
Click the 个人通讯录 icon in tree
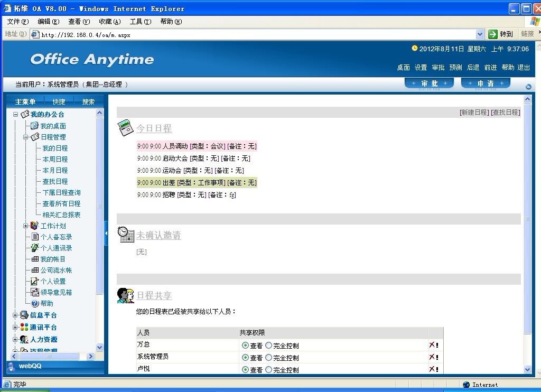pyautogui.click(x=35, y=248)
